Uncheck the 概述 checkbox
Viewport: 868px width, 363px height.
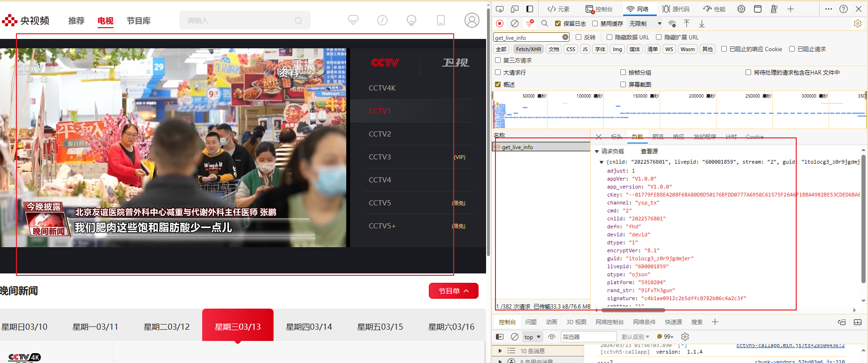(498, 84)
